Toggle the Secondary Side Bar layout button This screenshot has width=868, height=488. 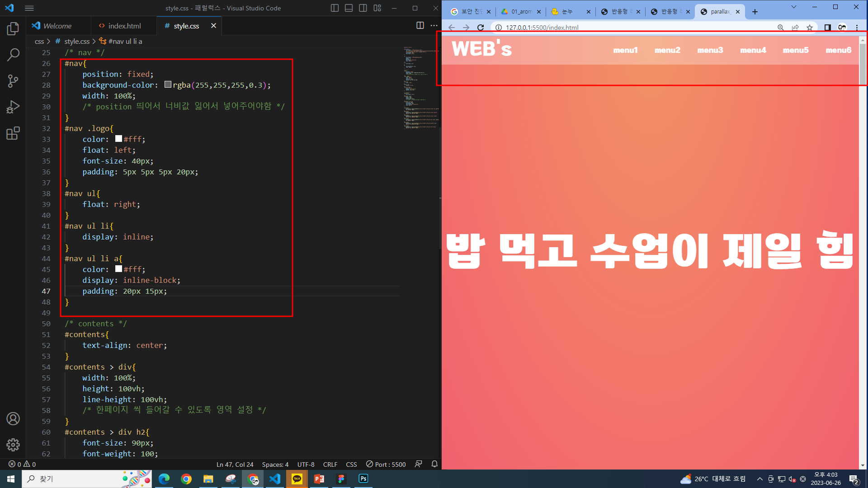(x=363, y=8)
